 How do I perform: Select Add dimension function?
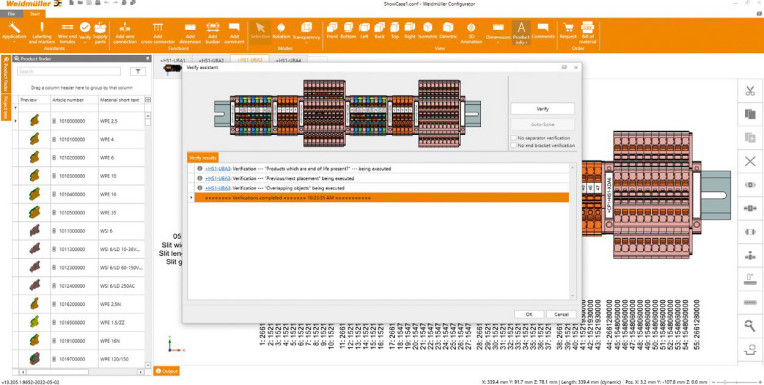tap(190, 33)
